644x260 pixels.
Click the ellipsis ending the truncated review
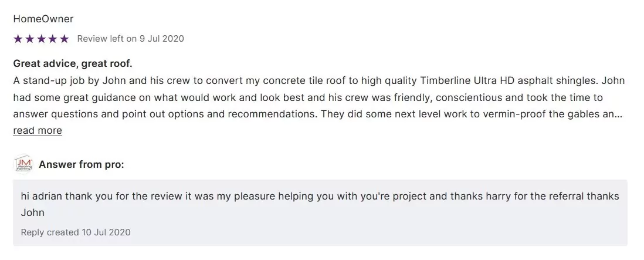pos(618,114)
